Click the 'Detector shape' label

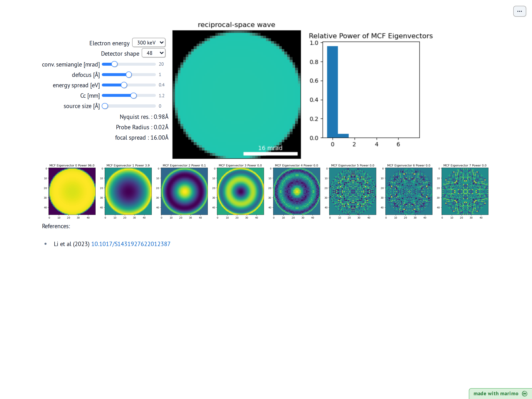[x=120, y=54]
